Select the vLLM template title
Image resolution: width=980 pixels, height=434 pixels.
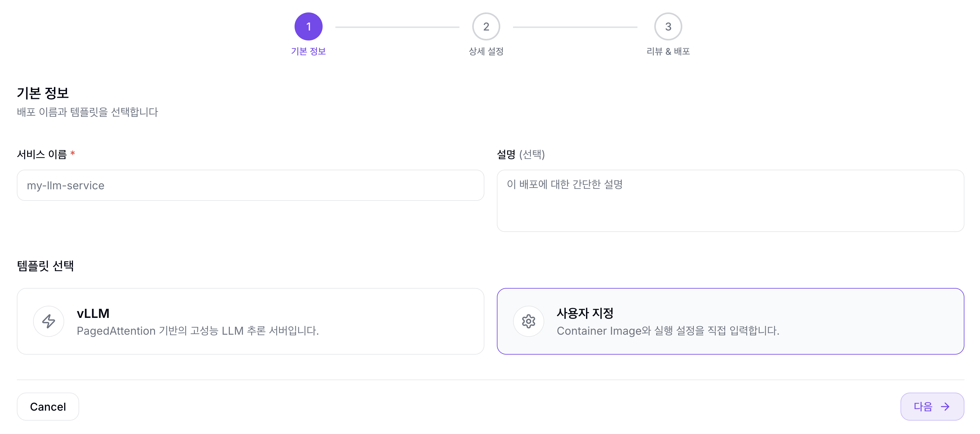point(93,313)
